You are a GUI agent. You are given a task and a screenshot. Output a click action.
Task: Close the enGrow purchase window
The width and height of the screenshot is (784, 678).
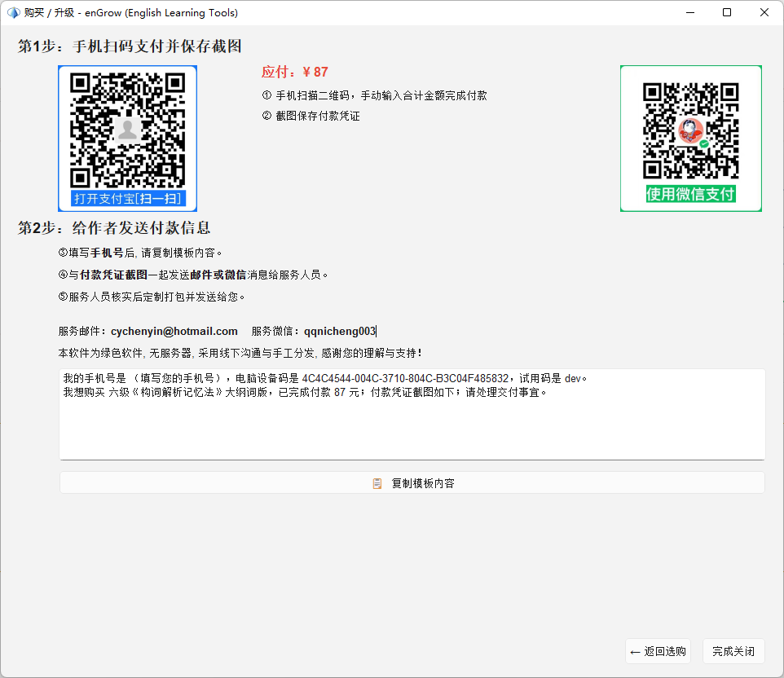pos(764,12)
